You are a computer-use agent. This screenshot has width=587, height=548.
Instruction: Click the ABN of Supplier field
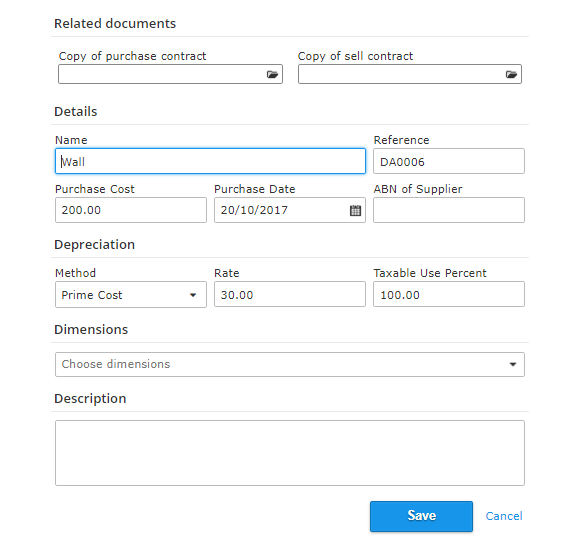[449, 210]
